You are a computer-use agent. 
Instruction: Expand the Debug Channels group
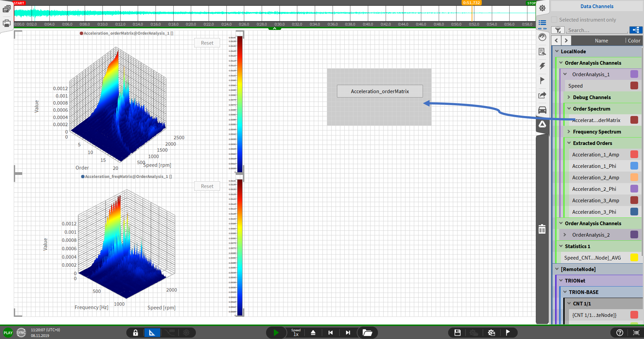click(569, 97)
